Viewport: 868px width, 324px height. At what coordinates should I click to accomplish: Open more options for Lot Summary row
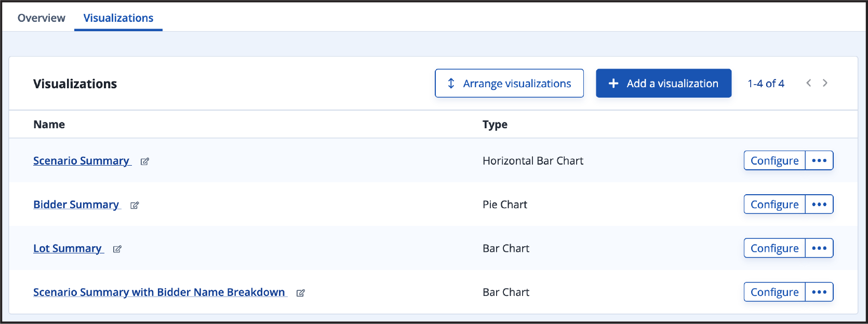tap(819, 248)
